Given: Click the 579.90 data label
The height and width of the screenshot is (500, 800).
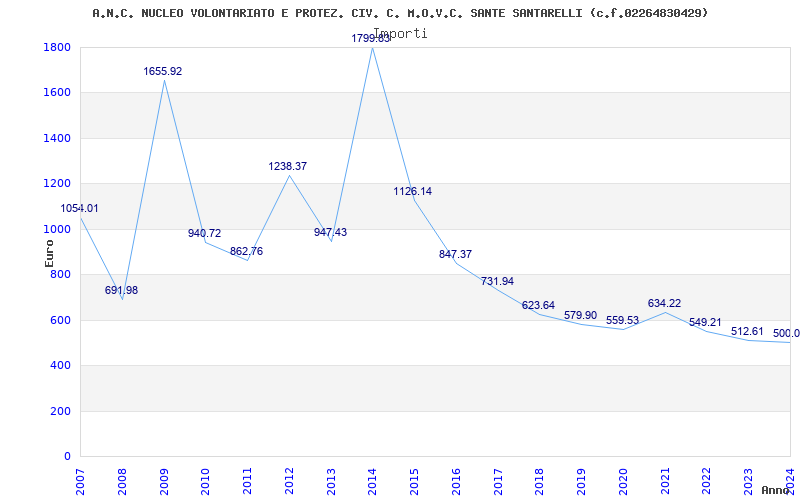Looking at the screenshot, I should (581, 315).
